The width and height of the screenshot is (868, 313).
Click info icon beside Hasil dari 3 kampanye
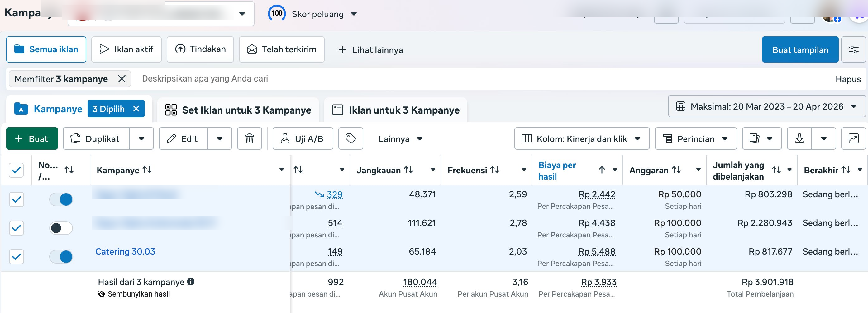point(191,282)
